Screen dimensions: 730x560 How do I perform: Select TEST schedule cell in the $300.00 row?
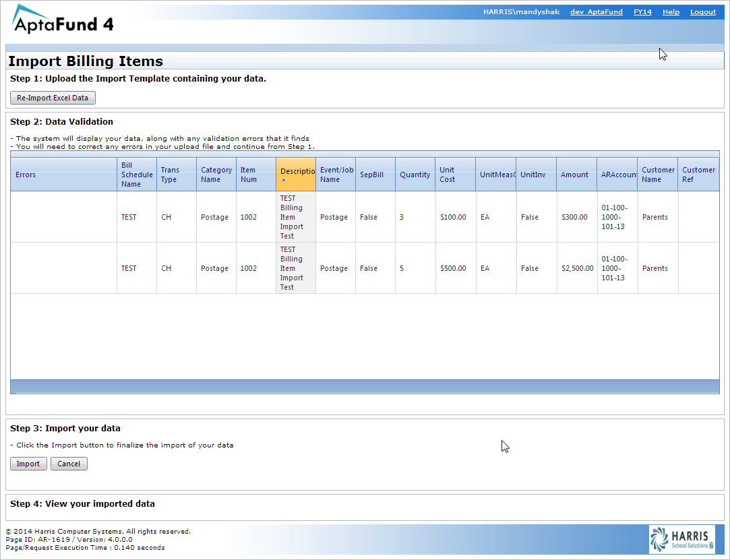pos(137,217)
